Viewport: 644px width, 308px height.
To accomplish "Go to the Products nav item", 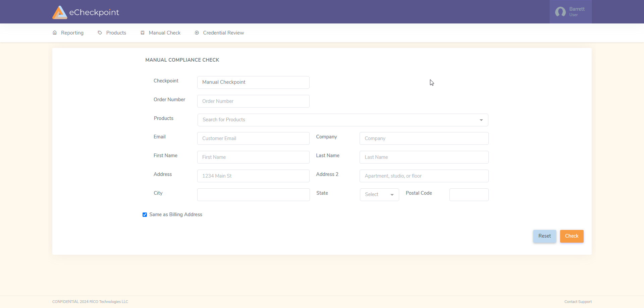I will pyautogui.click(x=112, y=33).
